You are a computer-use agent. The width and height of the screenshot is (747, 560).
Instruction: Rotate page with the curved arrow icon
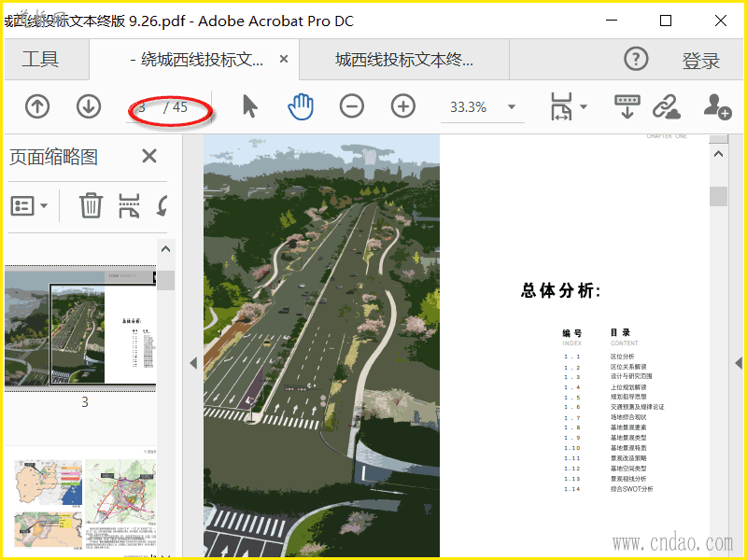click(x=162, y=206)
